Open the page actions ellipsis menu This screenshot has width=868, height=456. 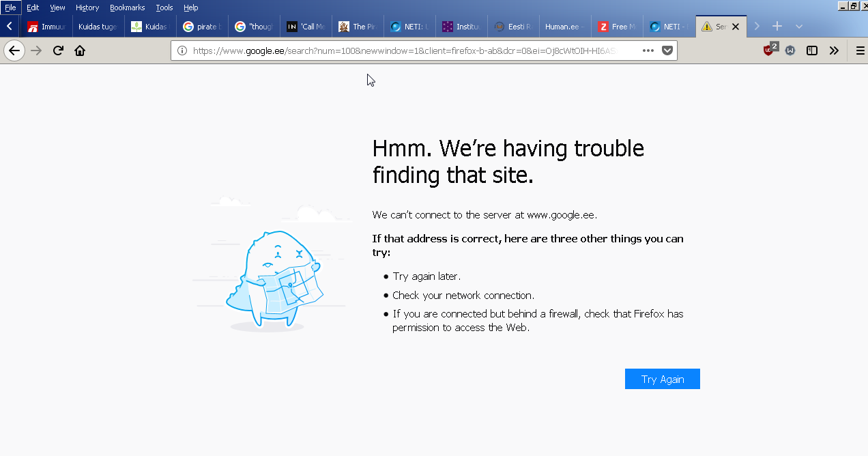(x=648, y=51)
